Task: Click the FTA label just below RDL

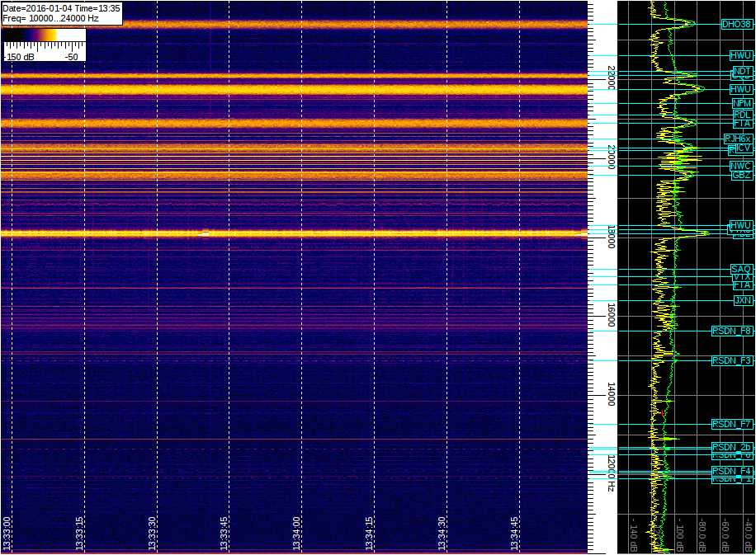Action: pyautogui.click(x=743, y=124)
